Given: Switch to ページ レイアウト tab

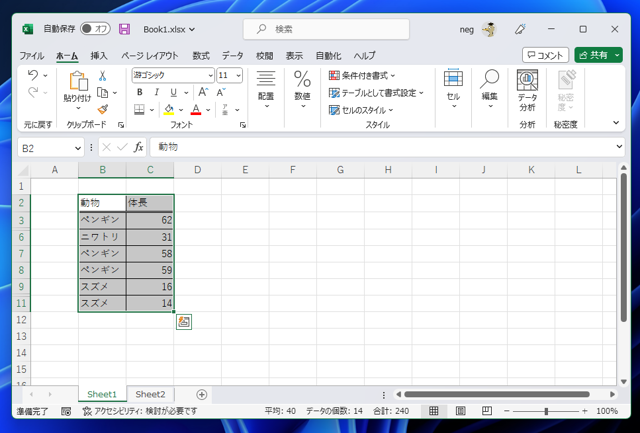Looking at the screenshot, I should point(150,56).
